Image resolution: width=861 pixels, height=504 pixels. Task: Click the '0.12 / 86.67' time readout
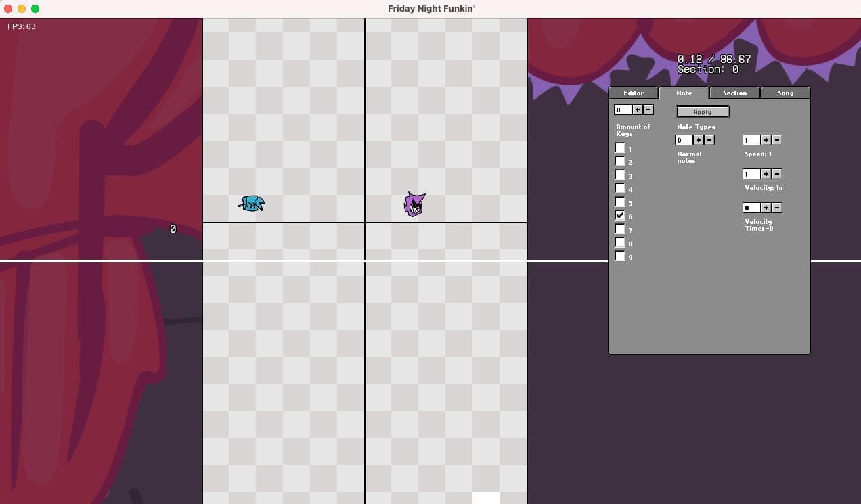(713, 59)
